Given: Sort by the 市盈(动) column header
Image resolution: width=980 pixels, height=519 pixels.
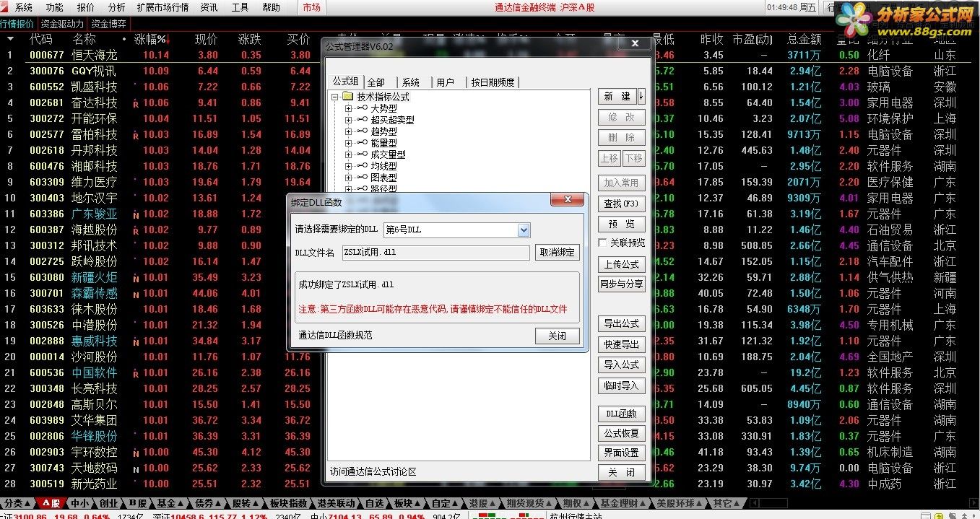Looking at the screenshot, I should click(752, 39).
